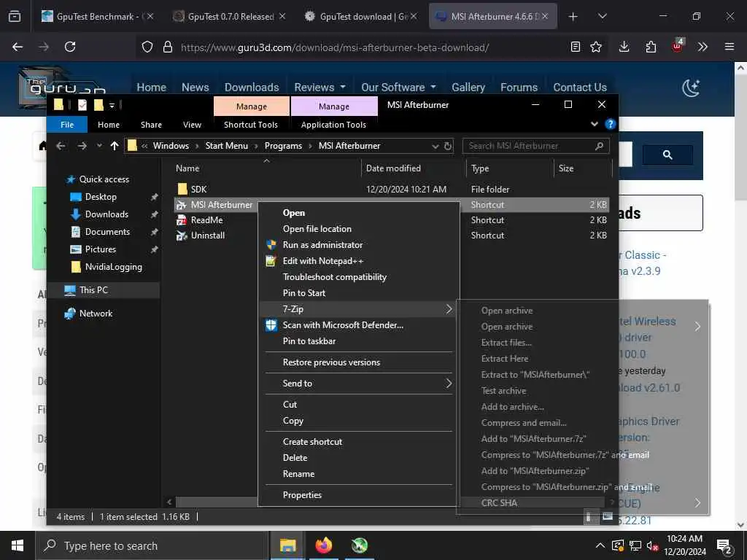
Task: Click the Downloads link in the Guru3D navigation
Action: tap(252, 87)
